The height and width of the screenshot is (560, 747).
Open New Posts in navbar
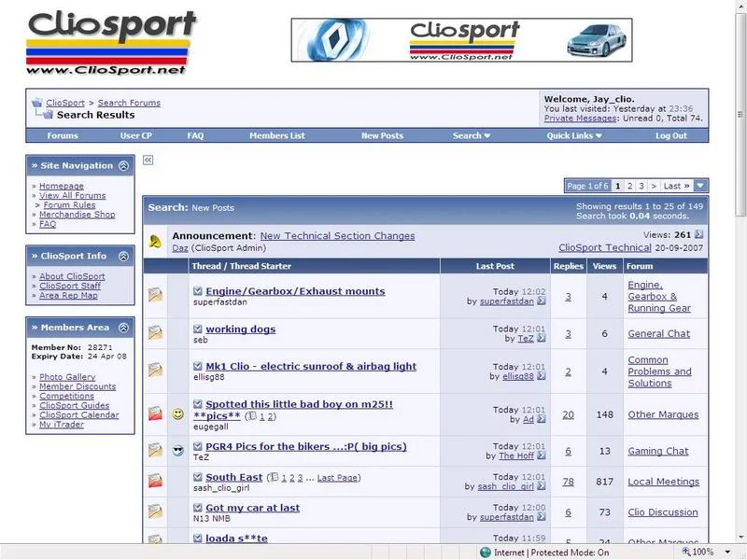tap(382, 135)
